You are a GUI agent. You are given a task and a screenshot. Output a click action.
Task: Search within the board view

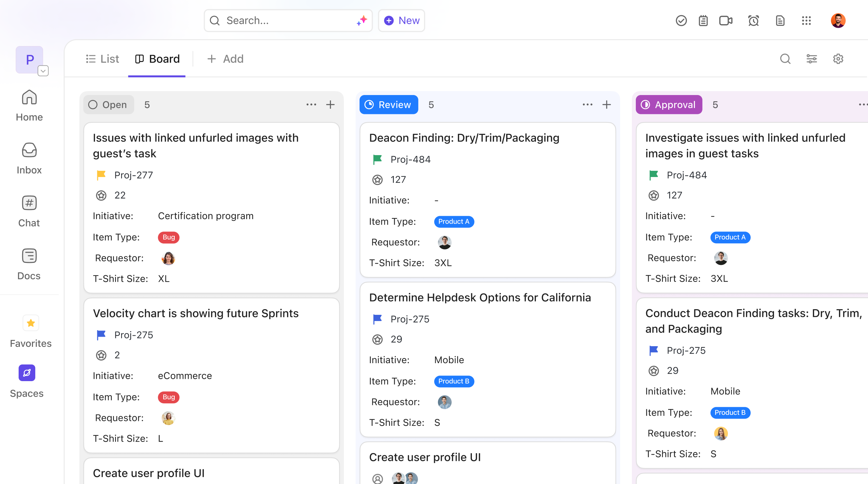coord(785,59)
